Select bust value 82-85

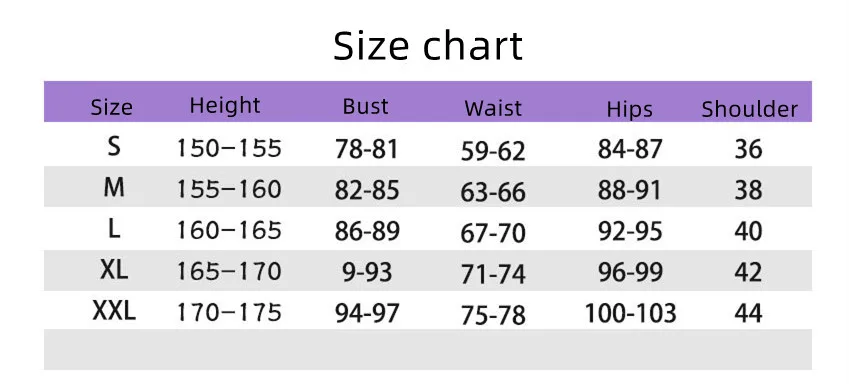367,190
